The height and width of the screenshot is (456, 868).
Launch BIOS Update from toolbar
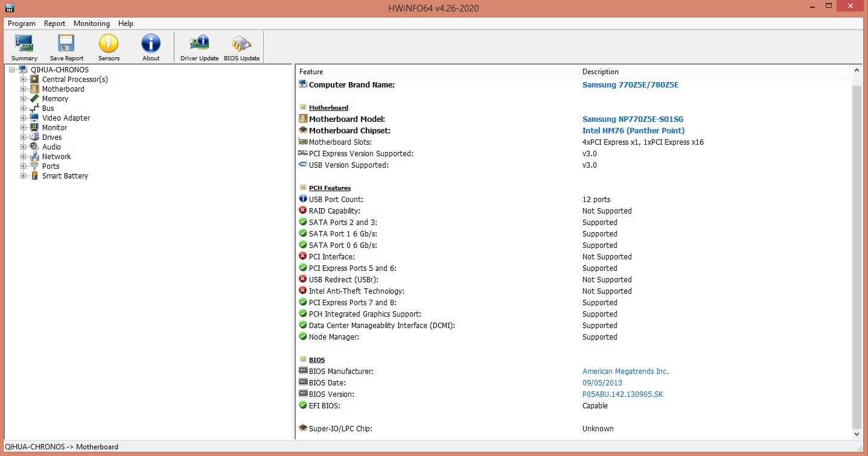241,48
